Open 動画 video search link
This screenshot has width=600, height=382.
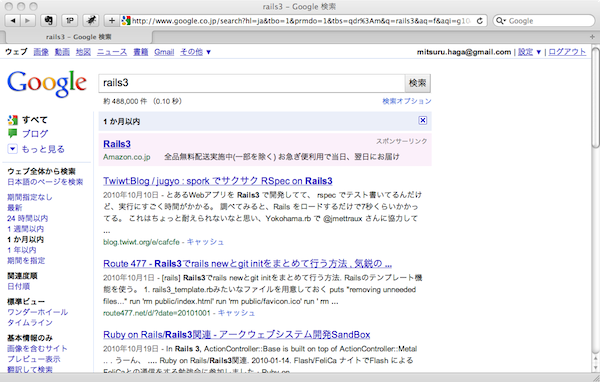point(62,52)
